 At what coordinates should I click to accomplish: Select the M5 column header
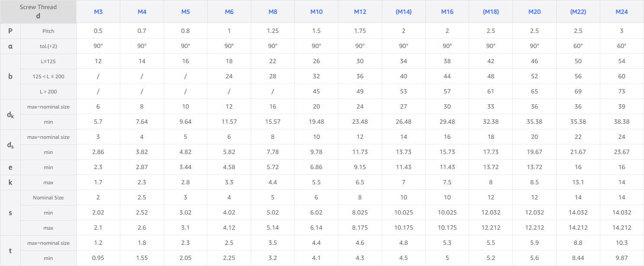coord(186,12)
